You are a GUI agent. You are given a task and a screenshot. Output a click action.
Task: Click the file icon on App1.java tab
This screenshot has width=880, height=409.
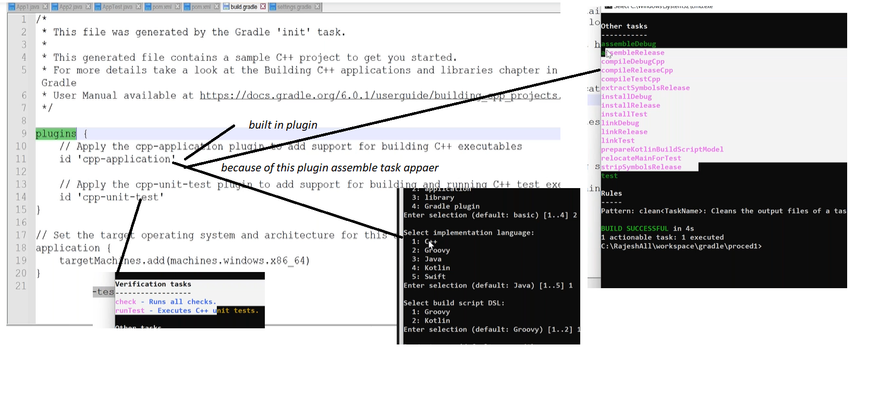13,7
